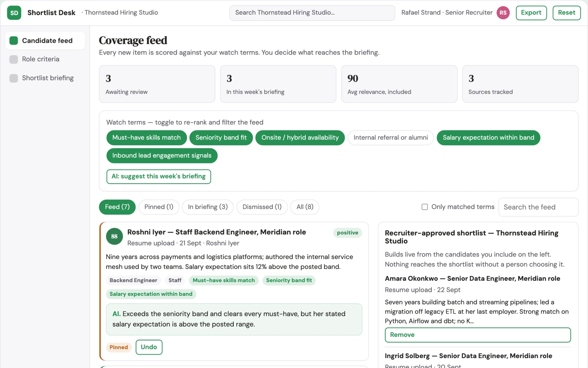This screenshot has height=368, width=588.
Task: Click Must-have skills match tag on Roshni's card
Action: (x=224, y=280)
